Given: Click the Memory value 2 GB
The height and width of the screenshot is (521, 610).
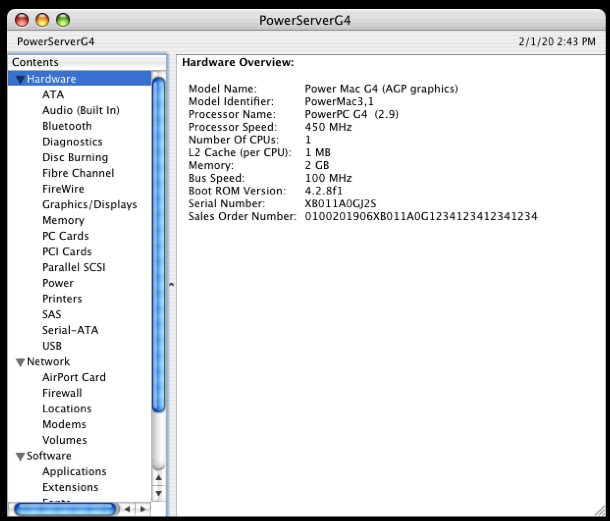Looking at the screenshot, I should click(x=317, y=165).
